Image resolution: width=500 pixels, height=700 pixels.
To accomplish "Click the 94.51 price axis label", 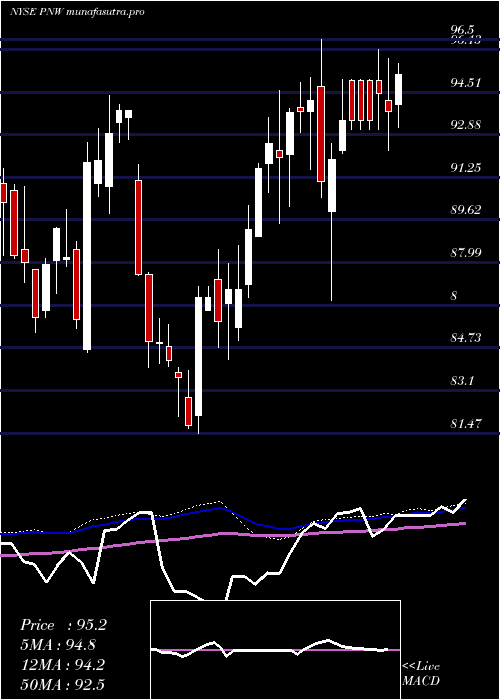I will coord(466,83).
